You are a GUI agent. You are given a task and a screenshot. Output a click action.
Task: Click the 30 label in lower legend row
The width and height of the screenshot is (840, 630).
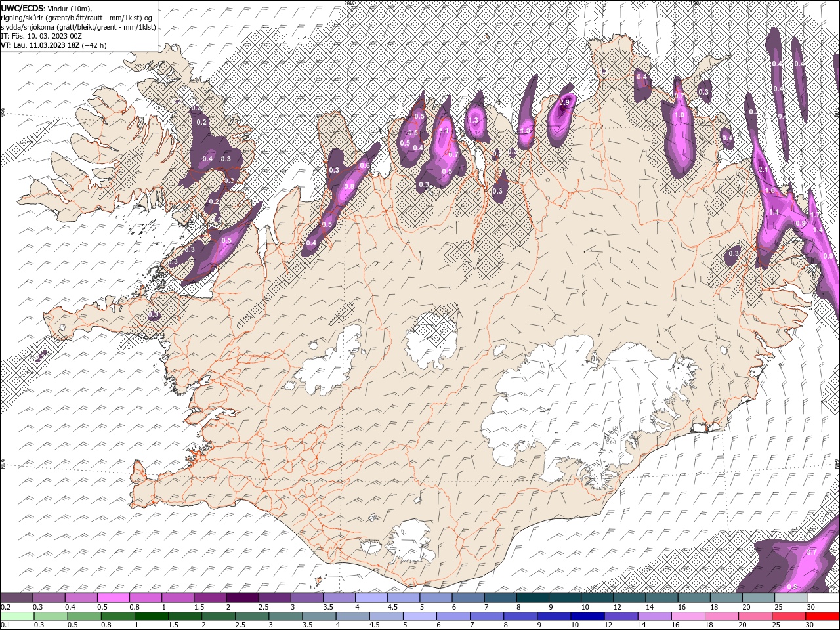tap(810, 625)
